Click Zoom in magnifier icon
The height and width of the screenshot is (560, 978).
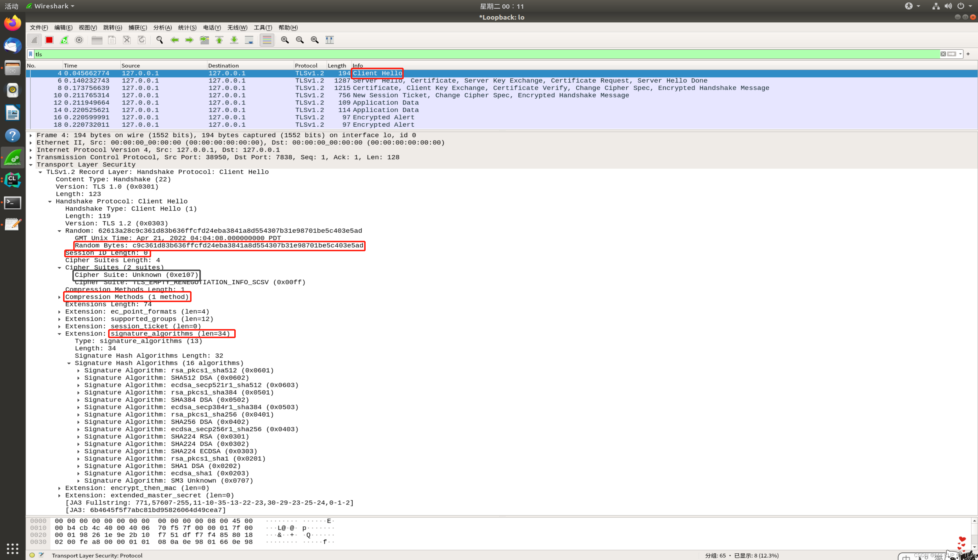pyautogui.click(x=285, y=40)
